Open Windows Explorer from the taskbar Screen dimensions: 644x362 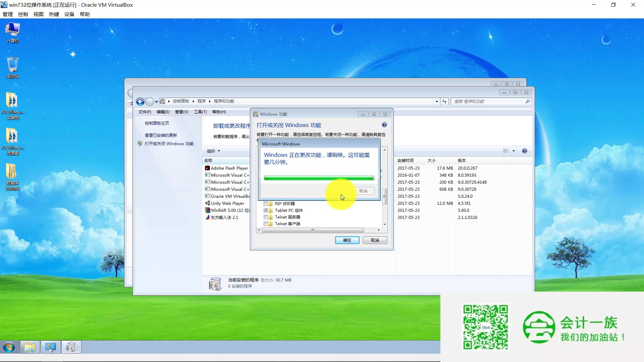[x=30, y=347]
